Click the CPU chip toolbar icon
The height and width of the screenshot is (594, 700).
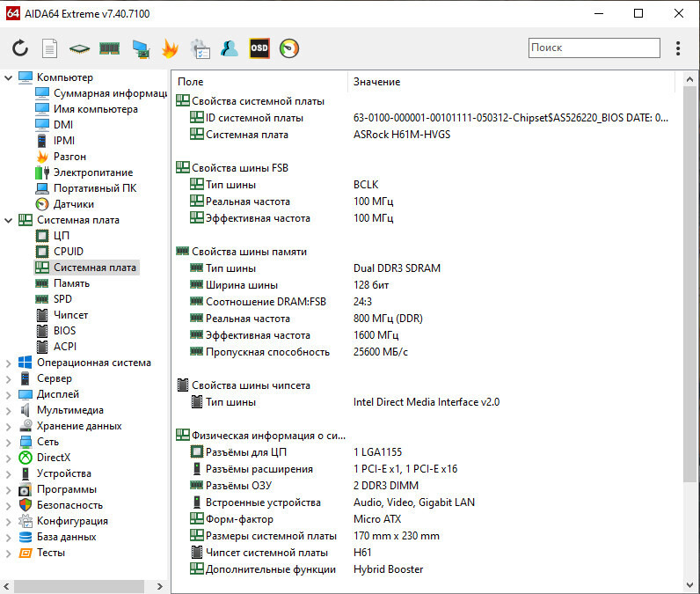click(x=80, y=48)
